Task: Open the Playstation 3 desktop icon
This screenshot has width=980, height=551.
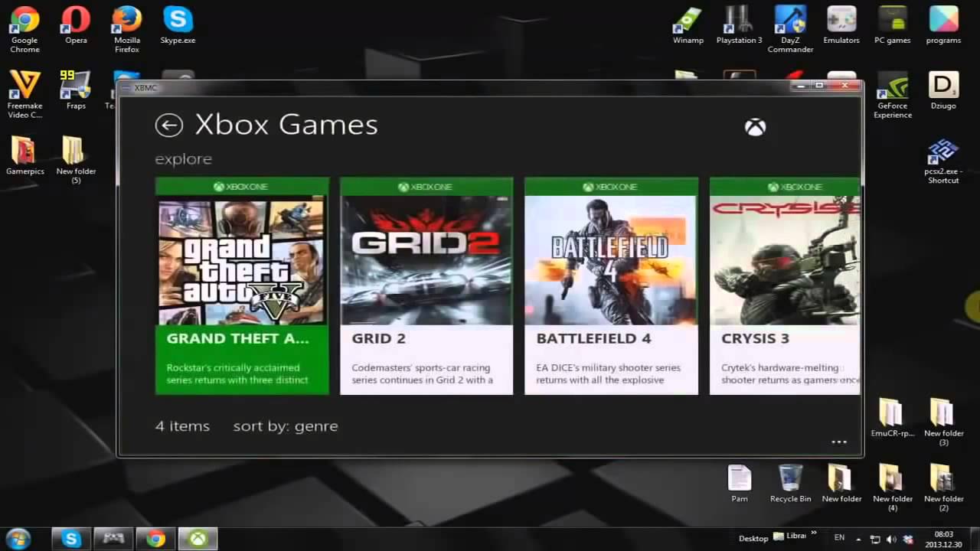Action: [x=738, y=19]
